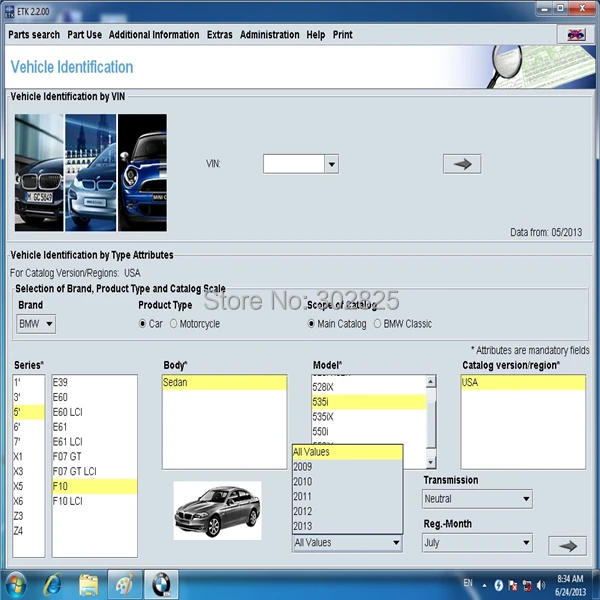Select E39 chassis in list
The width and height of the screenshot is (600, 600).
coord(95,382)
